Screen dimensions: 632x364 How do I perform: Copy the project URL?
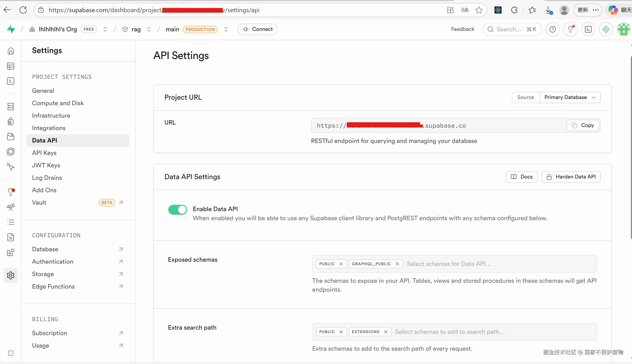(x=582, y=125)
